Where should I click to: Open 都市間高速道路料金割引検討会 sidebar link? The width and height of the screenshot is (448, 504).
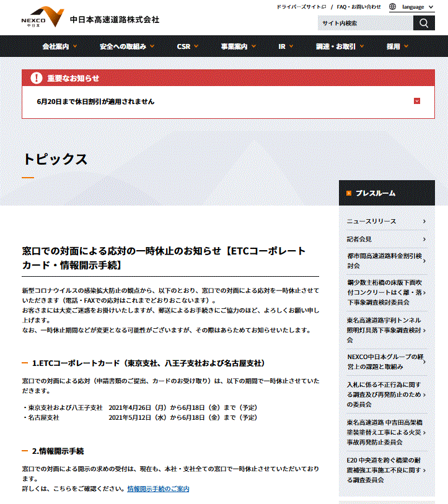point(384,260)
